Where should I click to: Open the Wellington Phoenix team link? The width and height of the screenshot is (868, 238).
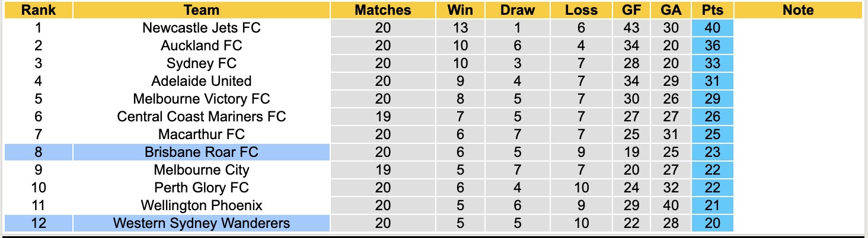(202, 205)
